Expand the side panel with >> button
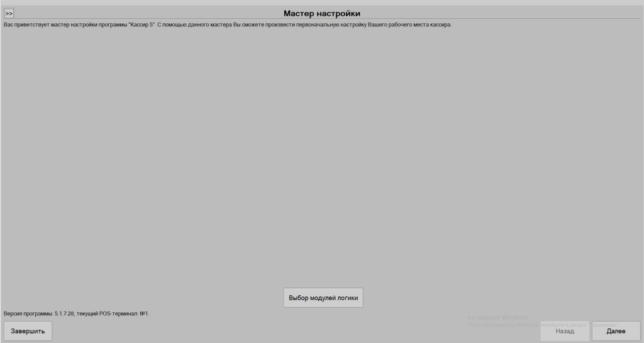Image resolution: width=644 pixels, height=343 pixels. pos(9,13)
